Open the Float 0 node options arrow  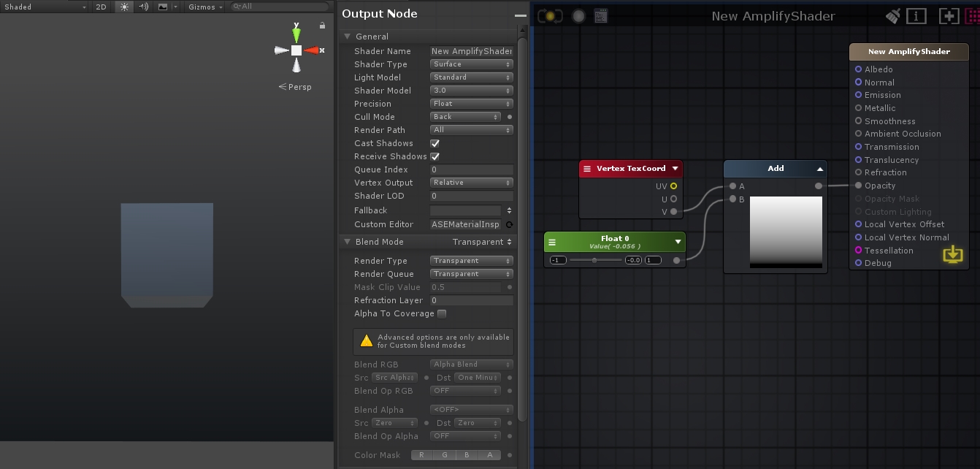click(678, 242)
